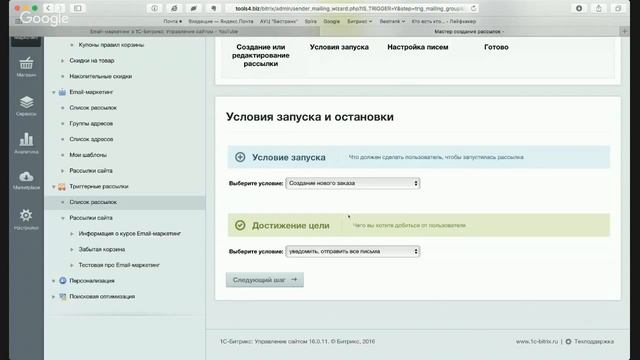The height and width of the screenshot is (360, 640).
Task: Switch to the Email-маркетинг YouTube tab
Action: [x=164, y=31]
